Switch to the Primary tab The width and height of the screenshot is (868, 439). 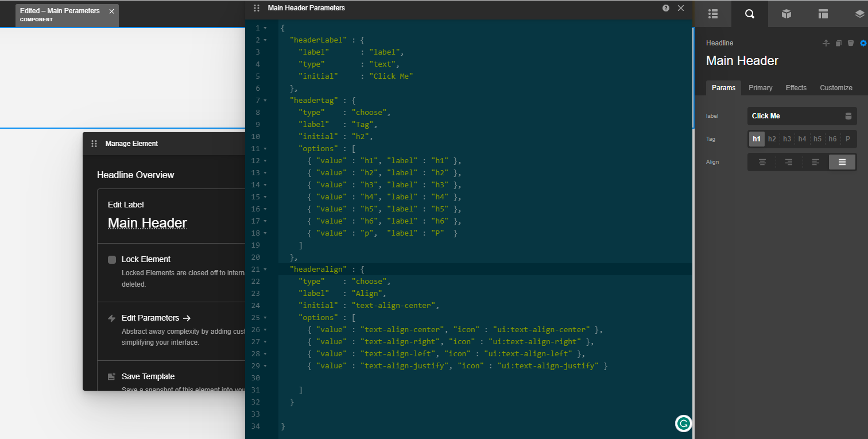coord(760,88)
